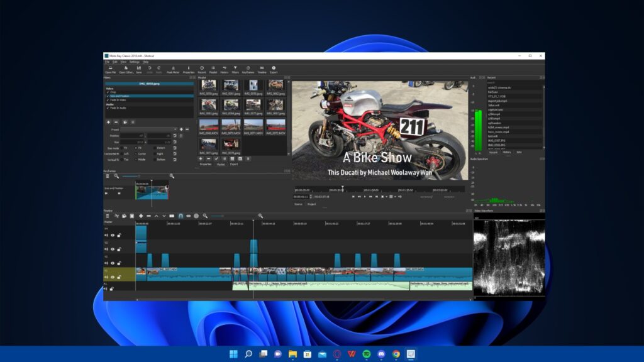The image size is (644, 362).
Task: Open the Playlist panel from toolbar
Action: (x=213, y=70)
